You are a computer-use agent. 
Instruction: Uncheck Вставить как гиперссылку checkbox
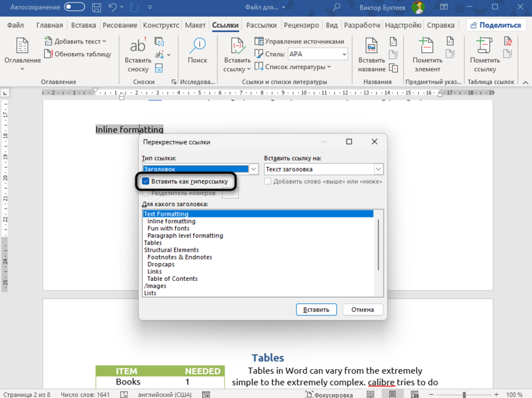[146, 181]
